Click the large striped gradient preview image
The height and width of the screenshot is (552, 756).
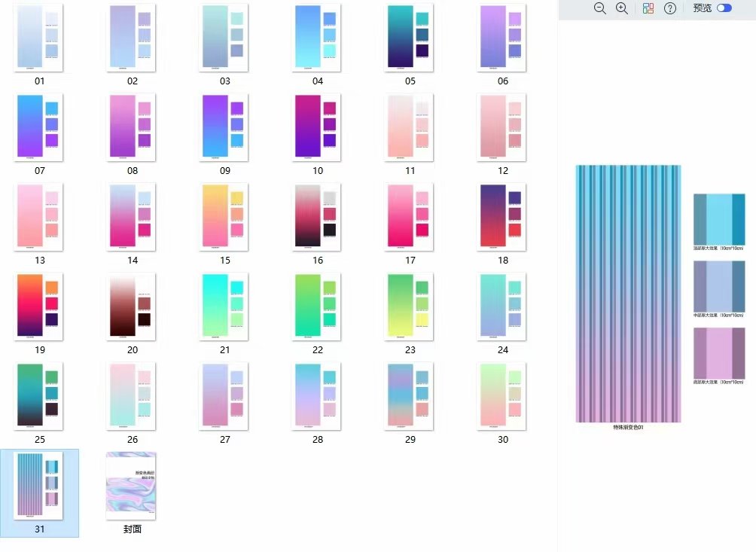[x=628, y=294]
